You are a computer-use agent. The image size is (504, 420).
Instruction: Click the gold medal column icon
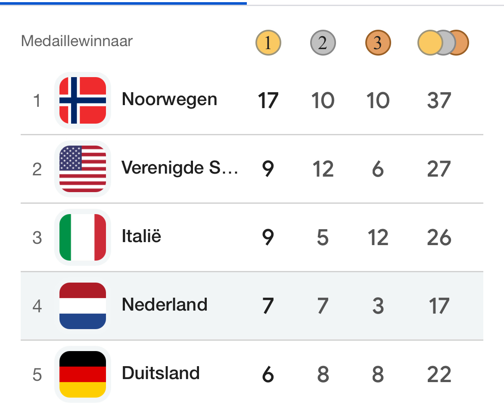pyautogui.click(x=268, y=43)
